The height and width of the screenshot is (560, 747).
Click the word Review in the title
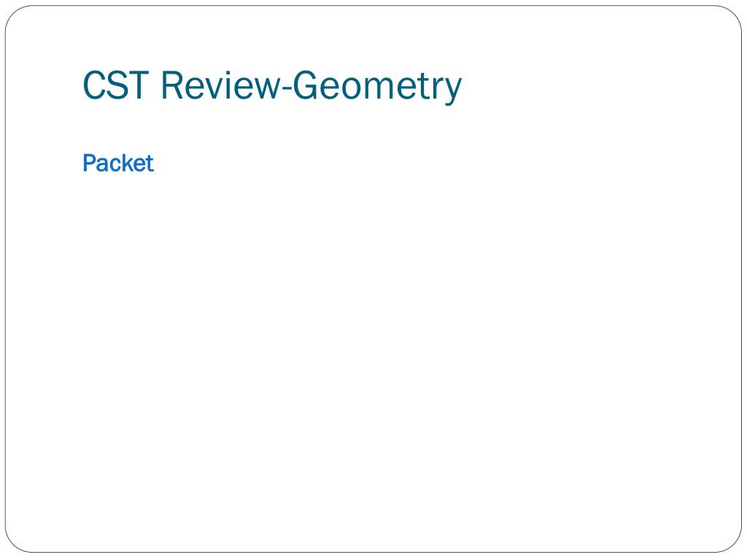(222, 85)
